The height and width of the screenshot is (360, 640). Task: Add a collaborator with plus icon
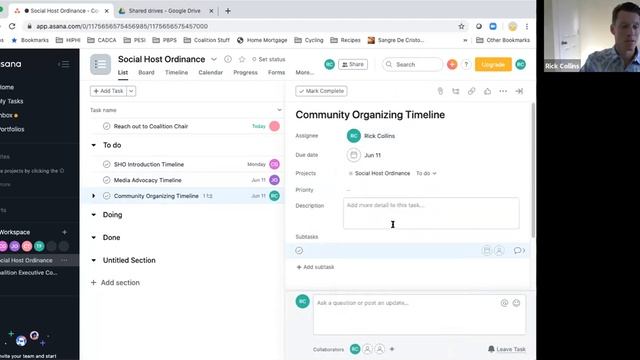(x=392, y=349)
